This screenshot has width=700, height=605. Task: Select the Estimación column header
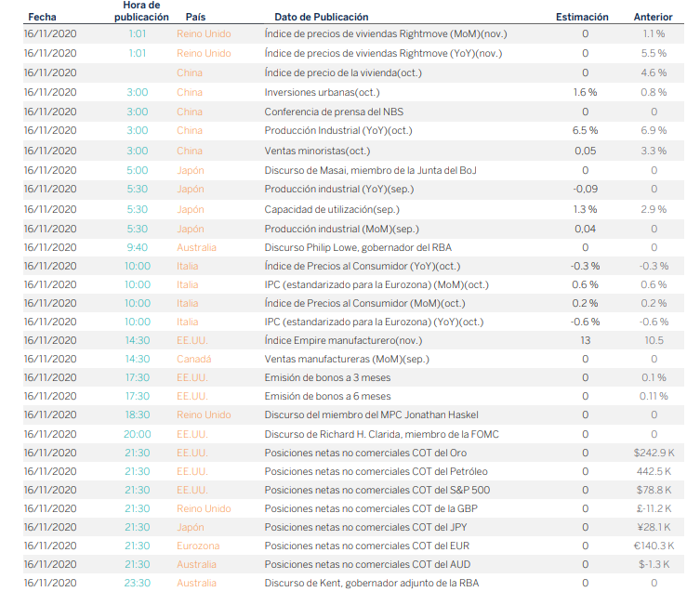582,17
